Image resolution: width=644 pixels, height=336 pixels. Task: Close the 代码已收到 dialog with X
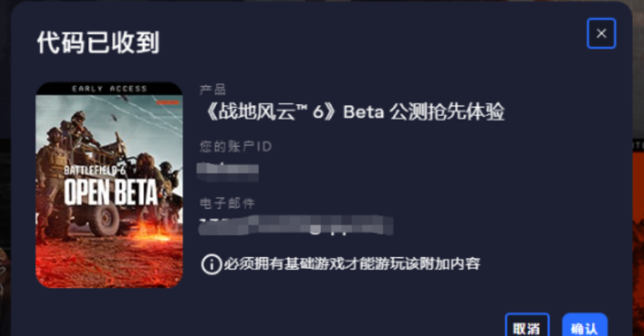(601, 34)
